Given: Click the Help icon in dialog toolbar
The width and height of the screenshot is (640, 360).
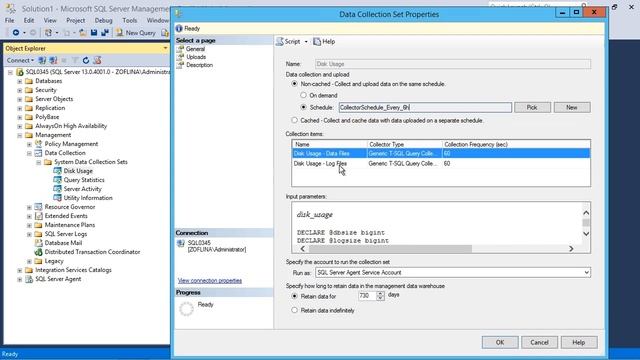Looking at the screenshot, I should 317,42.
